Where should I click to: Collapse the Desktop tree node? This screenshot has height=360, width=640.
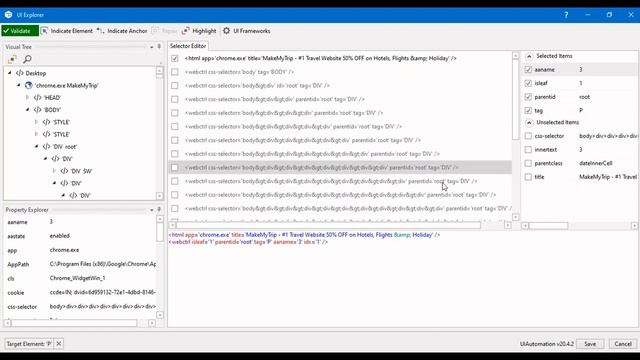coord(10,73)
